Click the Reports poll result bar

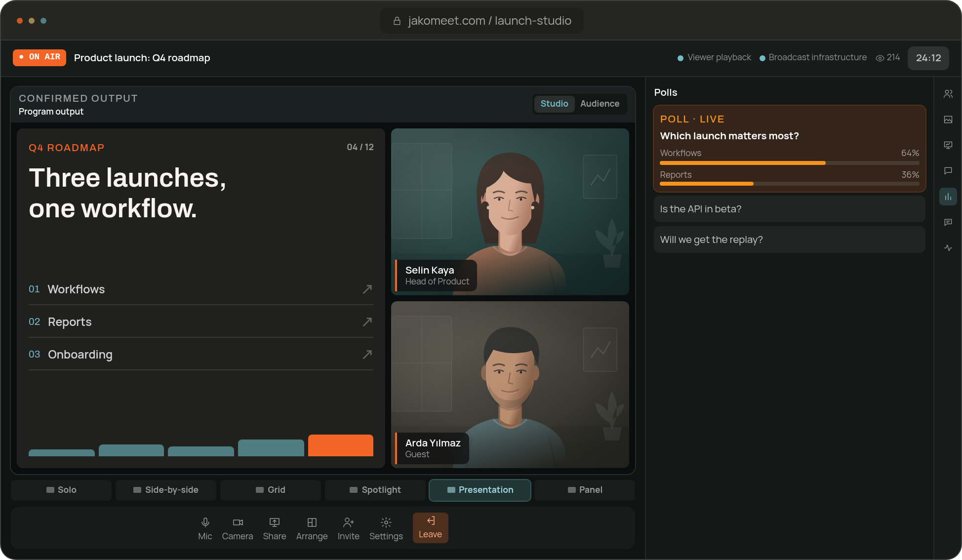(x=789, y=184)
